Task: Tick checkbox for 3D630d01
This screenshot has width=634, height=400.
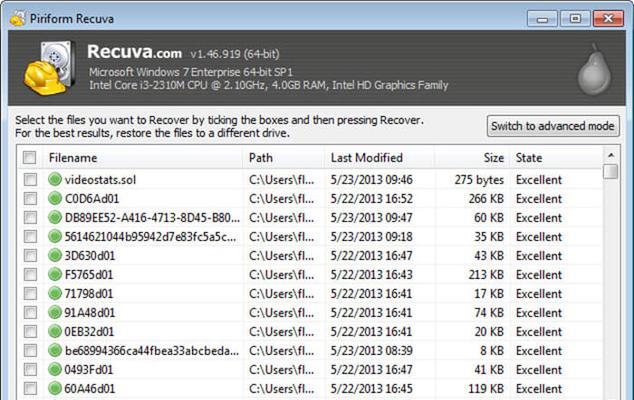Action: pos(30,256)
